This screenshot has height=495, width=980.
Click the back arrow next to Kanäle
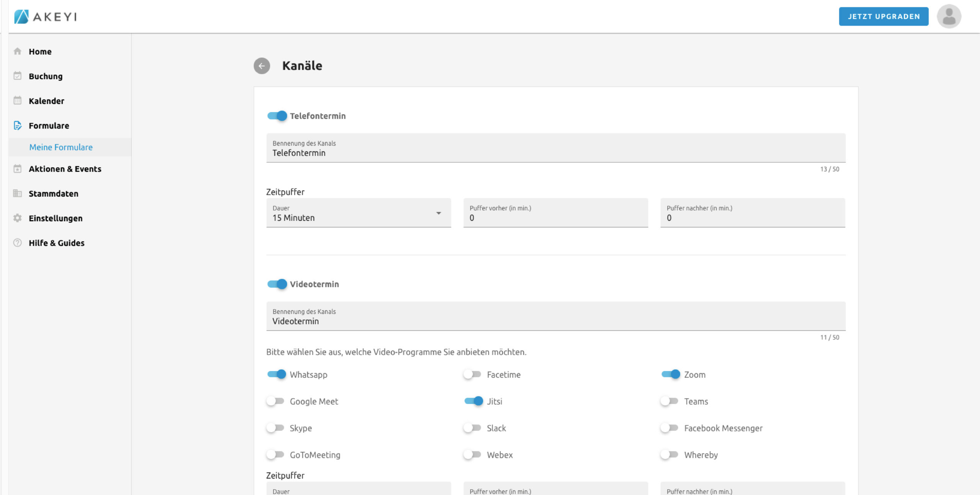coord(262,66)
